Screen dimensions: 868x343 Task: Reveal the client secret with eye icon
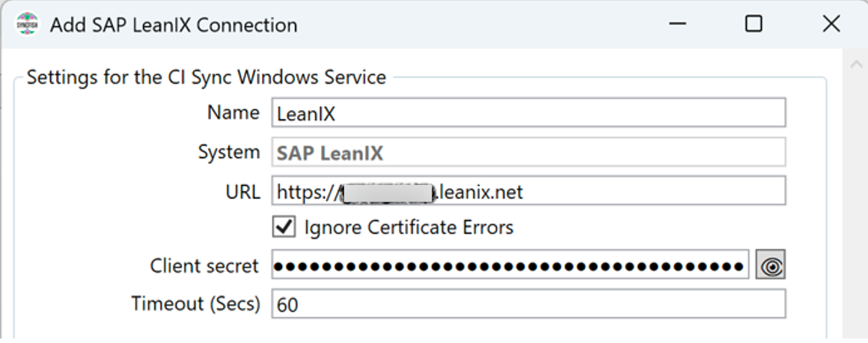(771, 264)
